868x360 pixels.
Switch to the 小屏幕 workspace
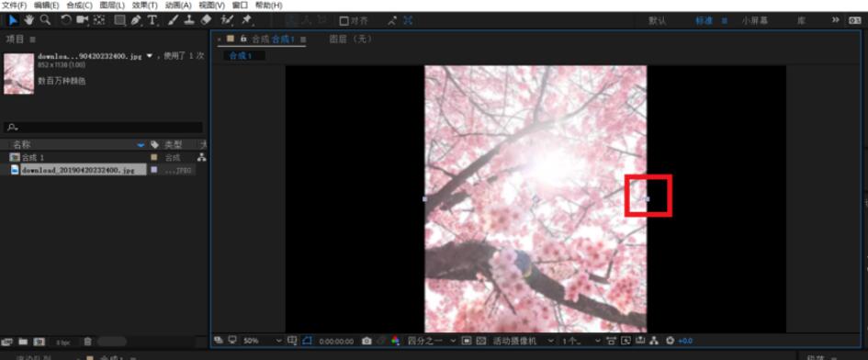pos(755,20)
